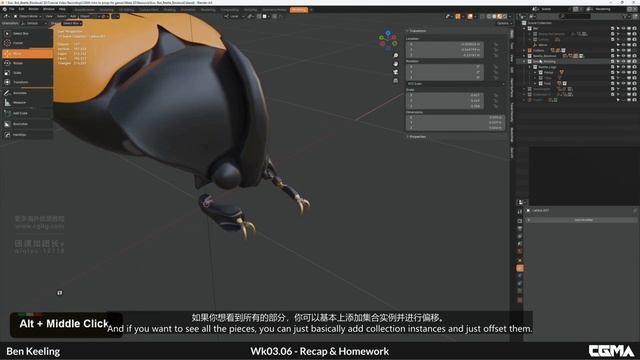Open the XYZ Euler rotation mode dropdown
This screenshot has width=640, height=360.
coord(455,84)
